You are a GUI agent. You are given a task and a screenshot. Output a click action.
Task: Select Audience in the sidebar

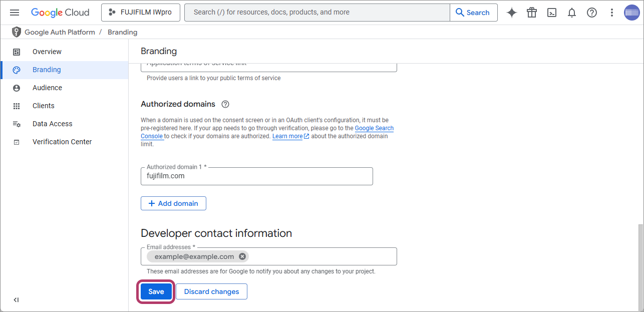[47, 88]
